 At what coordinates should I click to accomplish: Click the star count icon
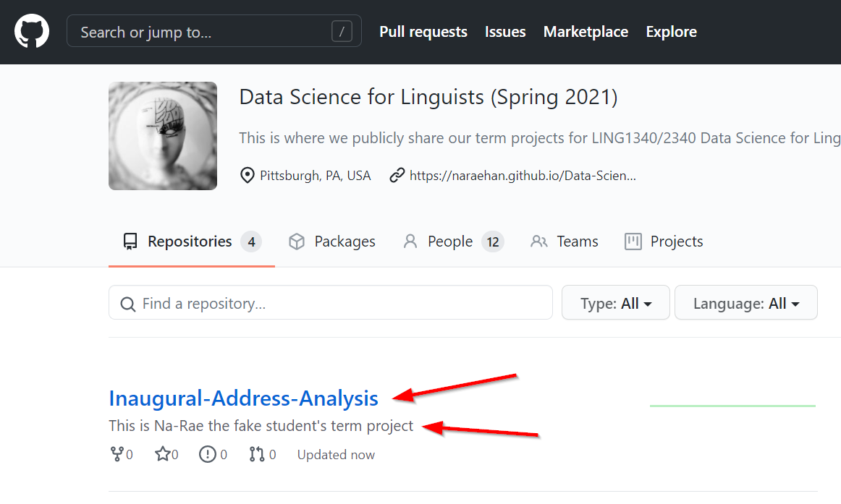pyautogui.click(x=162, y=455)
